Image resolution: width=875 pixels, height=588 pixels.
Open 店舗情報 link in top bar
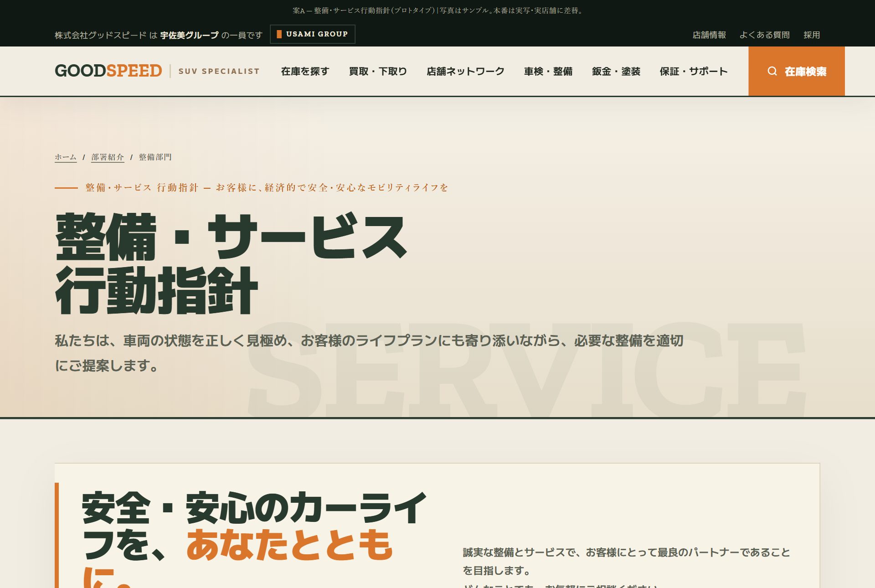pos(709,35)
